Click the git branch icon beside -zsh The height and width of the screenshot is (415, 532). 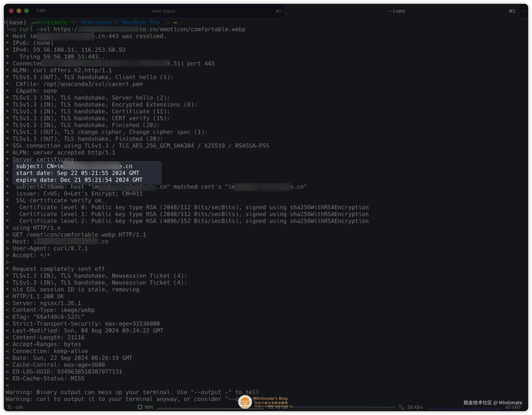(x=9, y=407)
